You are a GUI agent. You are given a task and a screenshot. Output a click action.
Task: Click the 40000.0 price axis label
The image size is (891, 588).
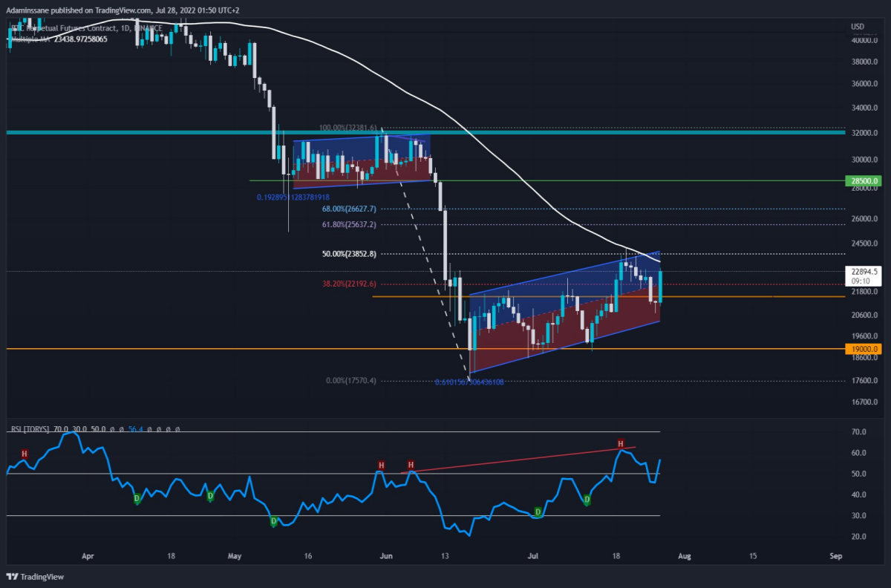pos(864,41)
